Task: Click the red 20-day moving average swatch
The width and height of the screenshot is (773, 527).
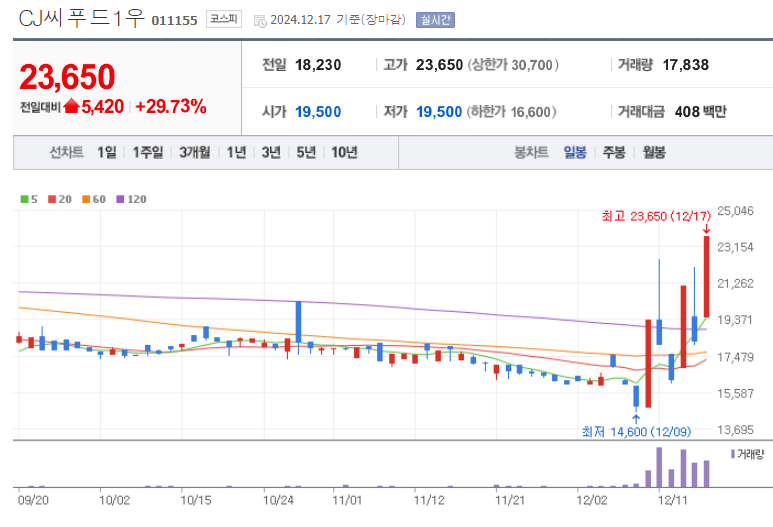Action: 52,199
